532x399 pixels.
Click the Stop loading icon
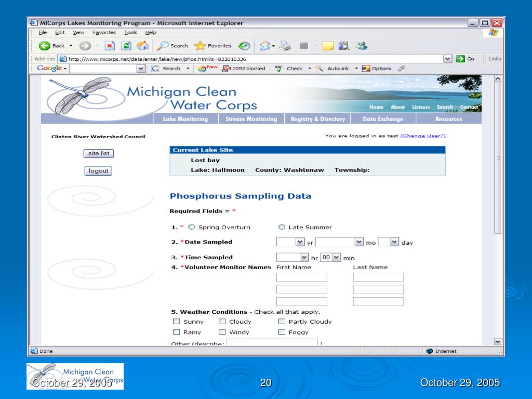click(x=110, y=46)
